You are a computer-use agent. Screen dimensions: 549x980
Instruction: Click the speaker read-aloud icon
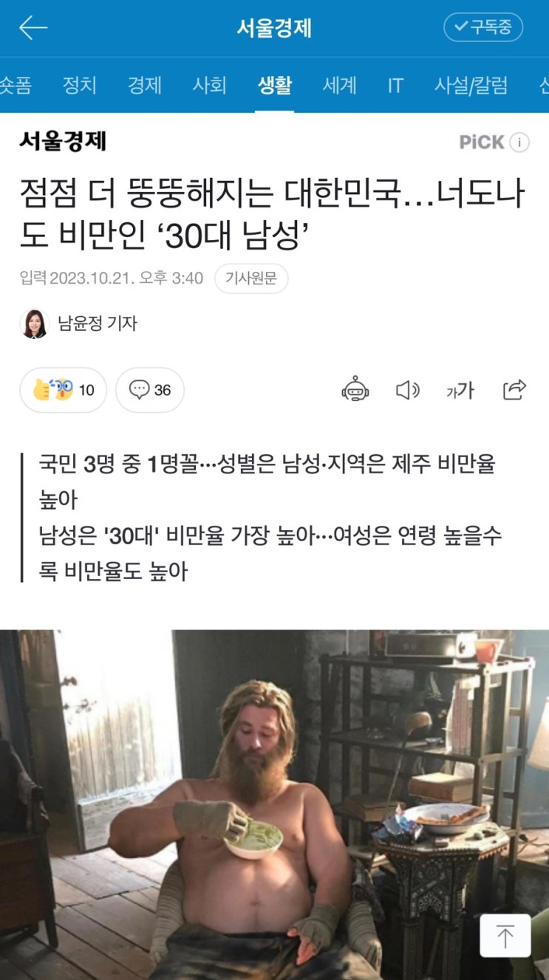point(408,389)
